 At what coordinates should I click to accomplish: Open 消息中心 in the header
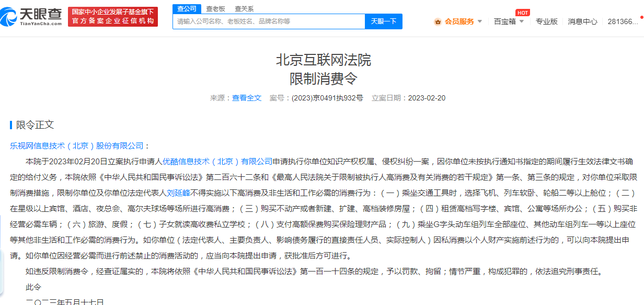[582, 21]
